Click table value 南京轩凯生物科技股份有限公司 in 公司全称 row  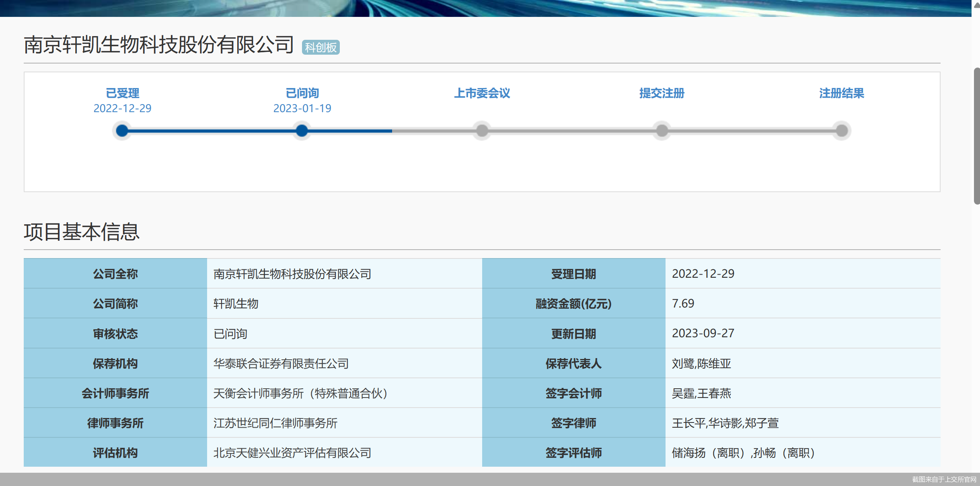click(292, 274)
